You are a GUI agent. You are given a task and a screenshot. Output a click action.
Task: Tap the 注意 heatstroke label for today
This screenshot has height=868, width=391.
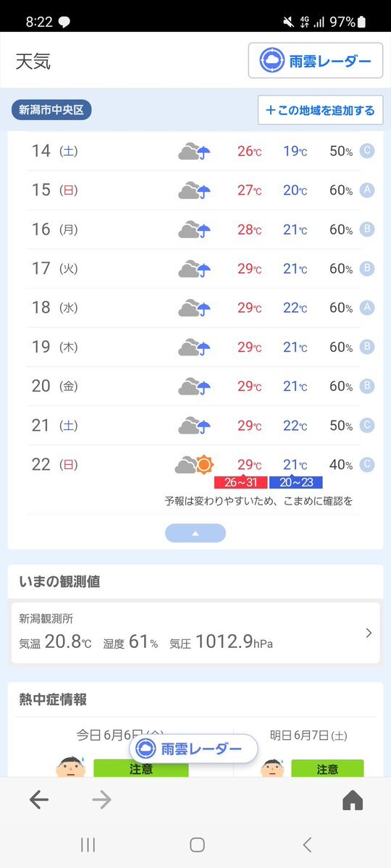[x=141, y=768]
